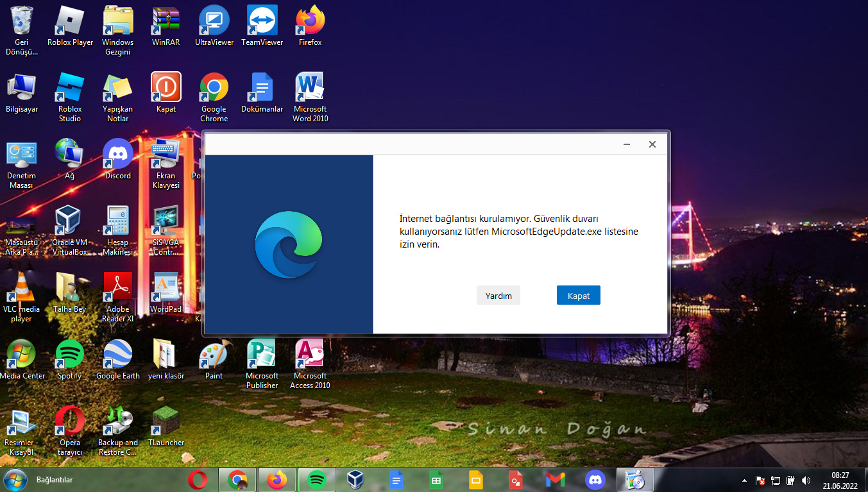868x492 pixels.
Task: Select the Opera tarayıcı desktop shortcut
Action: click(70, 430)
